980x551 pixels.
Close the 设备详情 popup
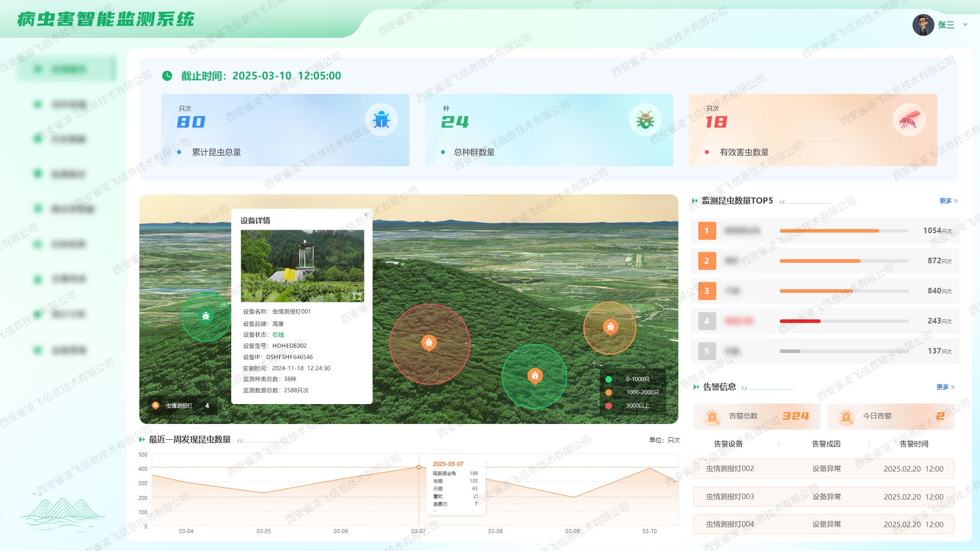click(365, 215)
